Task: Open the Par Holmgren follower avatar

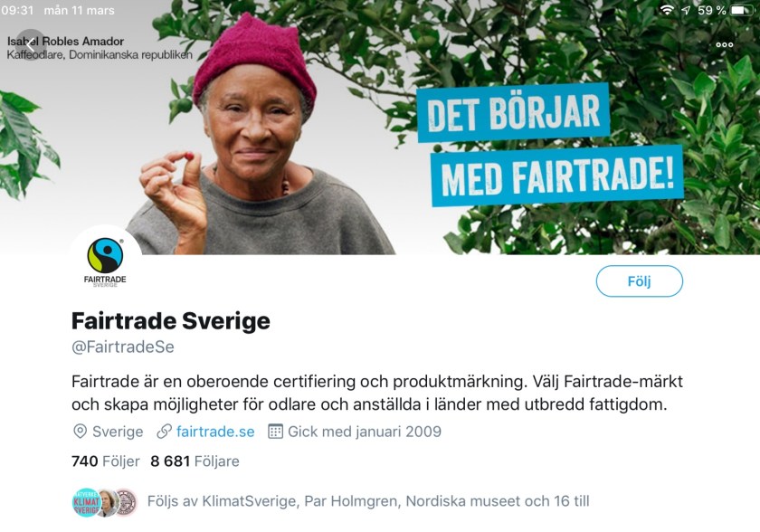Action: [108, 502]
